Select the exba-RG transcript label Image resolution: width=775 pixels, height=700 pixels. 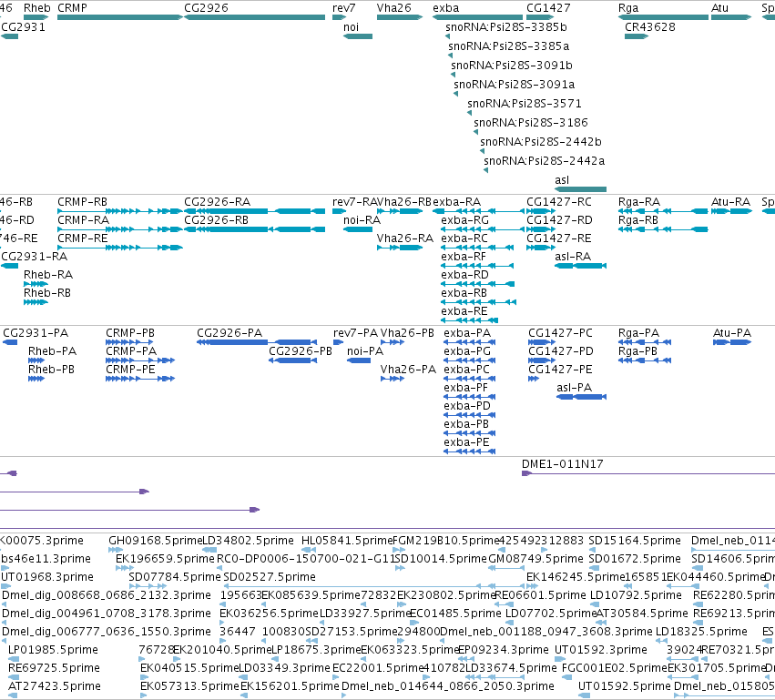coord(464,220)
